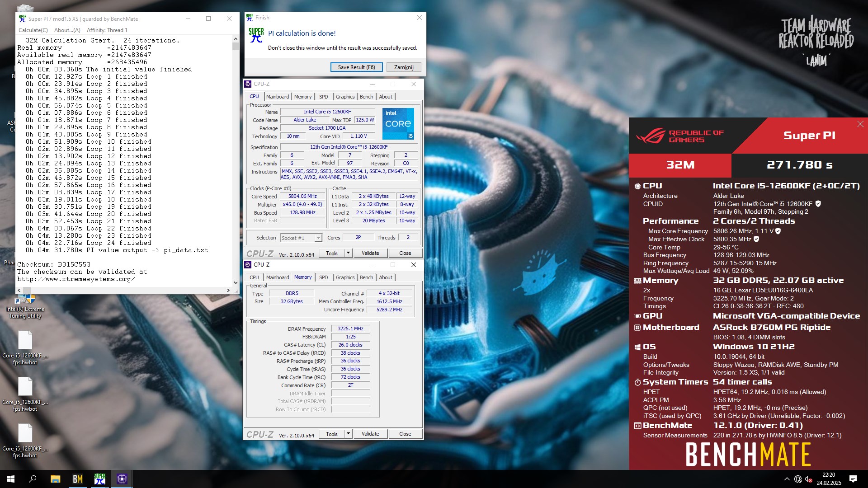The width and height of the screenshot is (868, 488).
Task: Open Graphics tab in upper CPU-Z
Action: (345, 97)
